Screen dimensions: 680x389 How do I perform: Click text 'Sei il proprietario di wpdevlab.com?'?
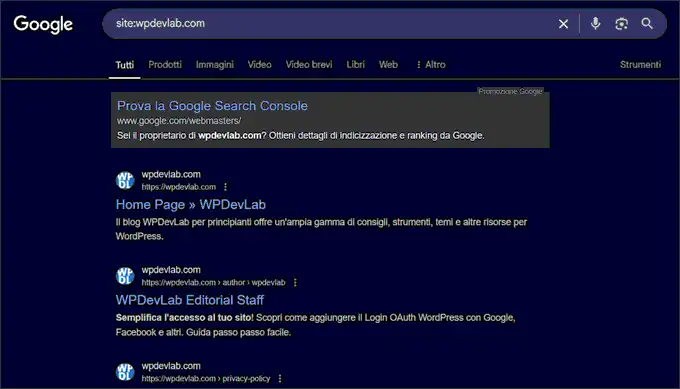click(x=192, y=136)
